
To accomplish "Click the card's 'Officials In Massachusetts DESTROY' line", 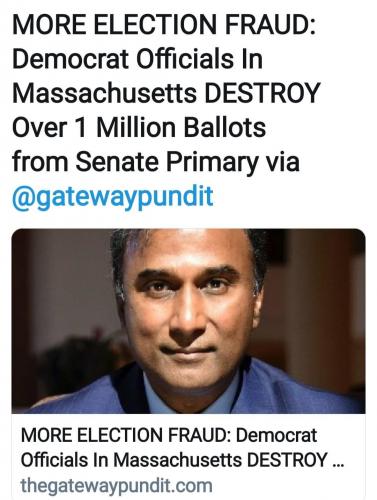I will click(174, 460).
